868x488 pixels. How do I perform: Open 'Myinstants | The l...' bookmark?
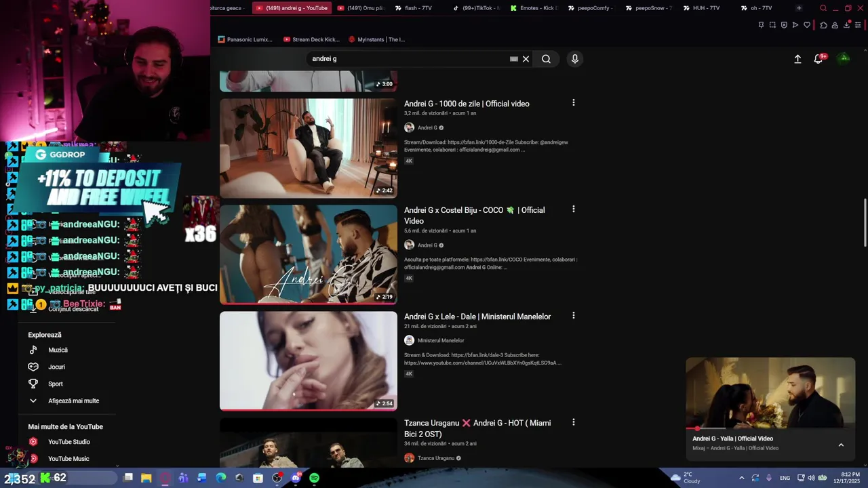[376, 39]
